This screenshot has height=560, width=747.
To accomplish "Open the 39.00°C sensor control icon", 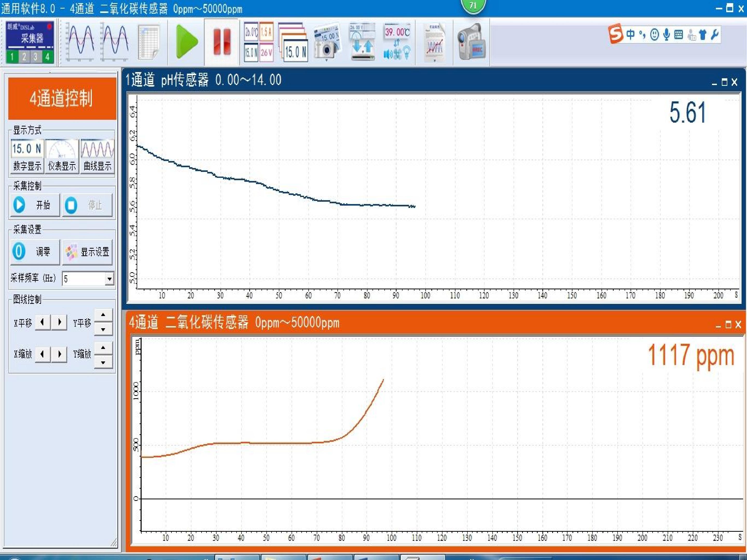I will [397, 42].
